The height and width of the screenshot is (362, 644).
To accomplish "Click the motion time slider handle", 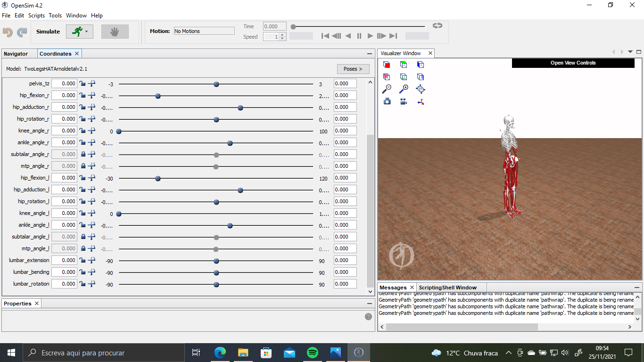I will [x=293, y=27].
